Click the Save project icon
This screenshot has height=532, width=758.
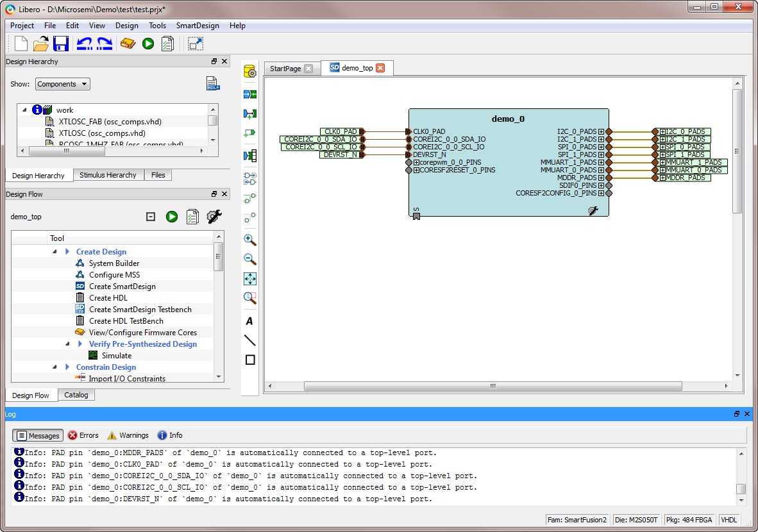pyautogui.click(x=61, y=44)
